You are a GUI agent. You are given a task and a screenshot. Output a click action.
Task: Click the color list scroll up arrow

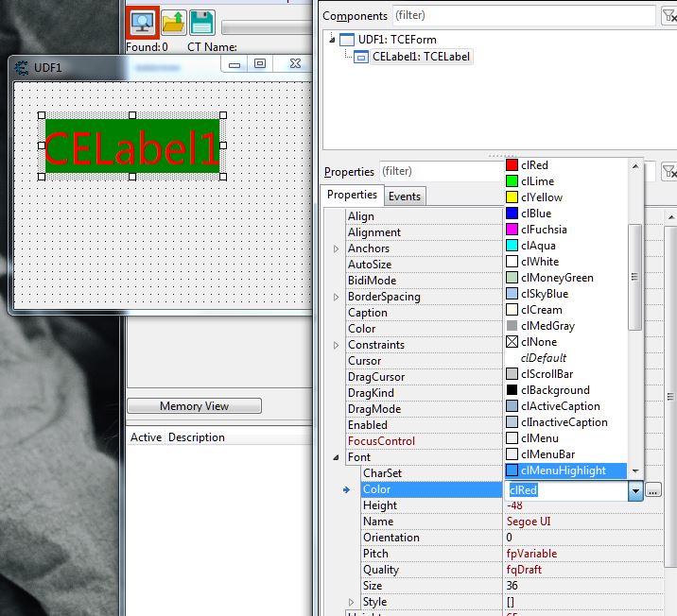tap(635, 166)
